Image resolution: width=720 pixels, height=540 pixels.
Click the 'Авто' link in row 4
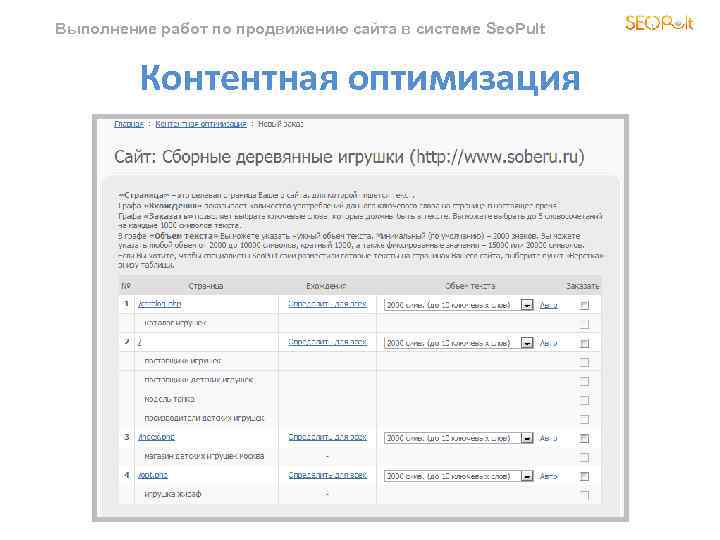coord(549,476)
